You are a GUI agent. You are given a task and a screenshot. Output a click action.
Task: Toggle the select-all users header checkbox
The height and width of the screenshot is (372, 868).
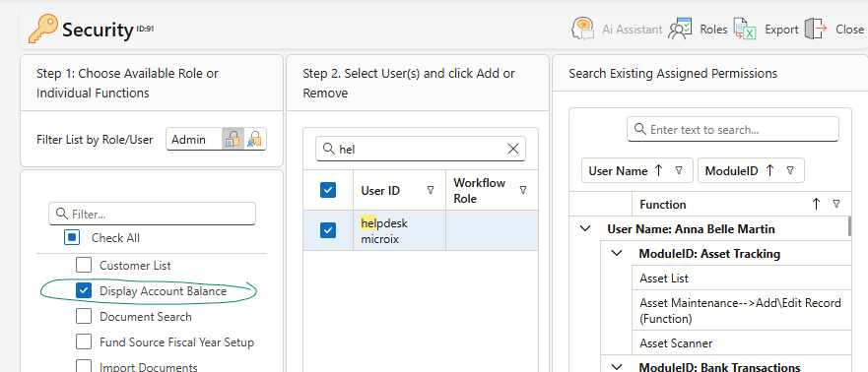328,190
